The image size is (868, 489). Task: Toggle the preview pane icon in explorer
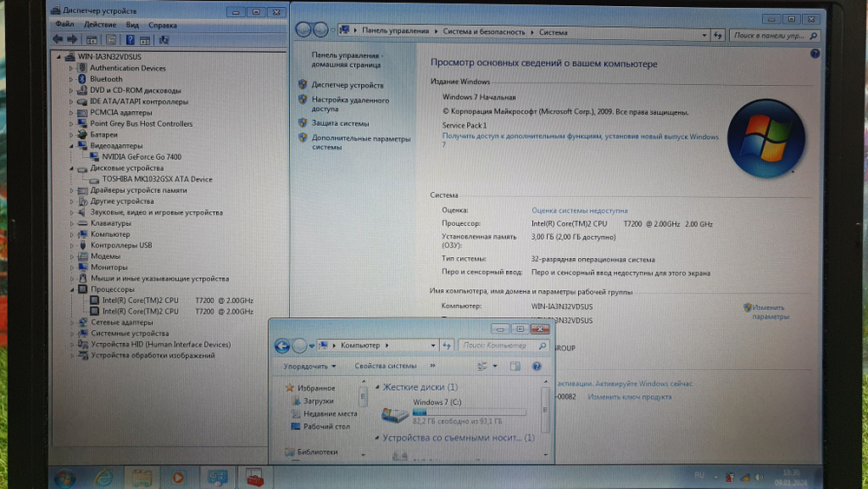516,366
